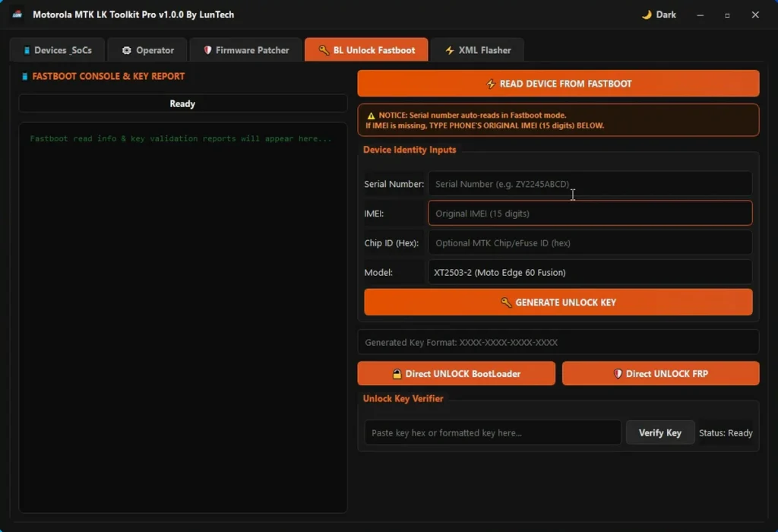Click the lightning icon on Read Device button

[491, 84]
